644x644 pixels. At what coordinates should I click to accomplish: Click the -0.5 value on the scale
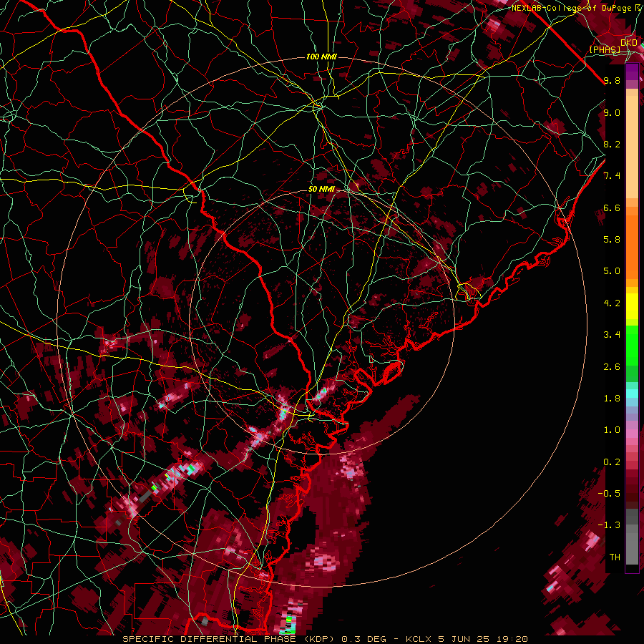610,494
